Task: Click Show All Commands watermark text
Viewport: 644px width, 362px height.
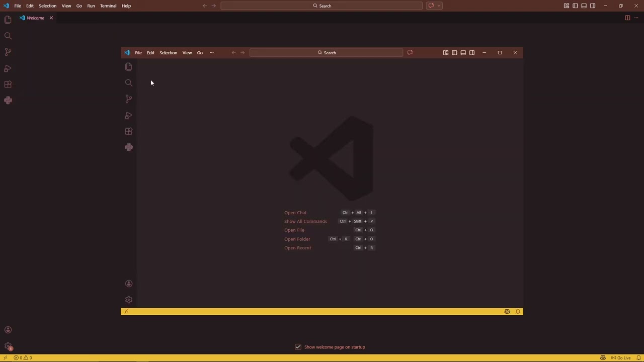Action: point(305,221)
